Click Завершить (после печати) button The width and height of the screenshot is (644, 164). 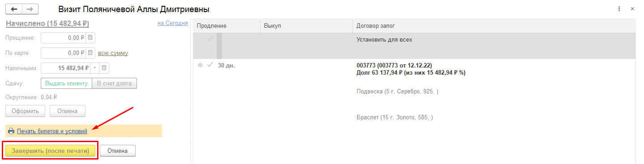[x=50, y=151]
